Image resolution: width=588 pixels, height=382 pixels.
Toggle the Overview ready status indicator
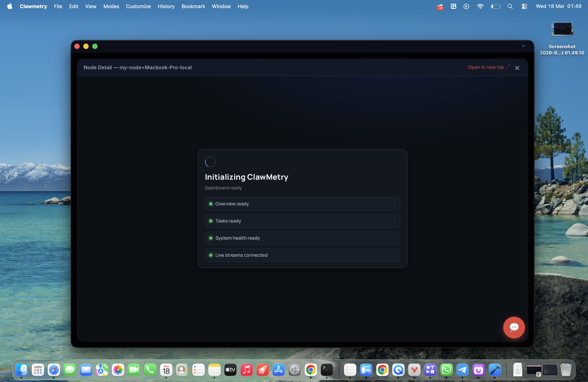coord(211,204)
